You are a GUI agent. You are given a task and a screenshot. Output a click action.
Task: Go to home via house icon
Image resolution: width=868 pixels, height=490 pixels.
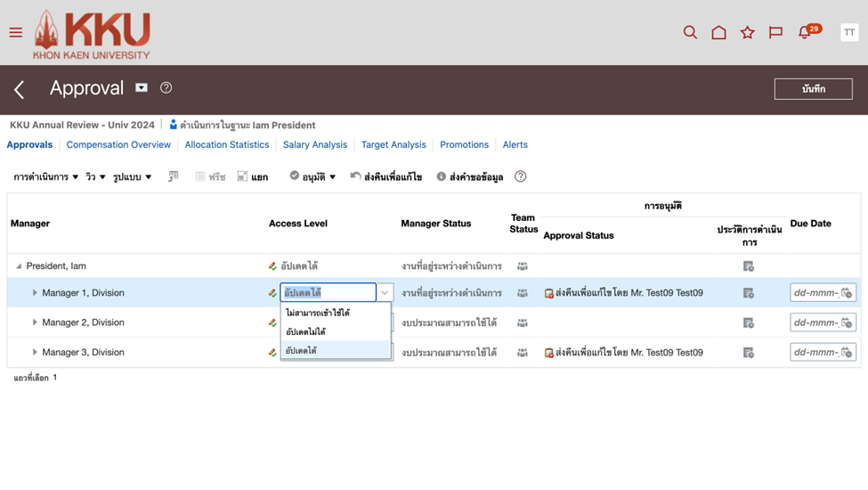(718, 33)
